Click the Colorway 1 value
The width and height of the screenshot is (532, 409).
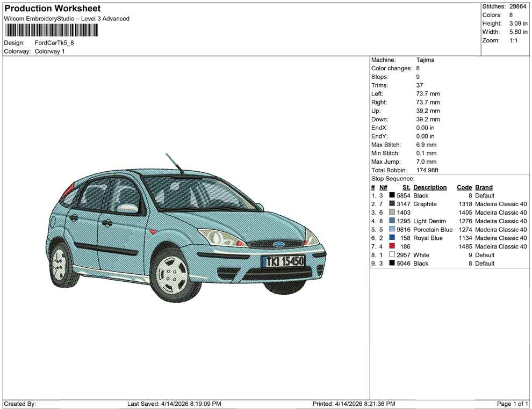pyautogui.click(x=49, y=52)
